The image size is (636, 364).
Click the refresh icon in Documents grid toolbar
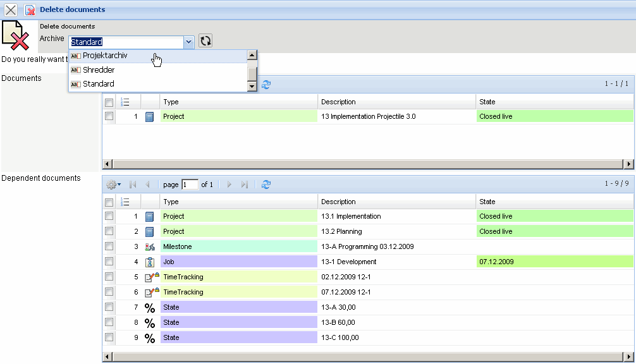[x=266, y=84]
